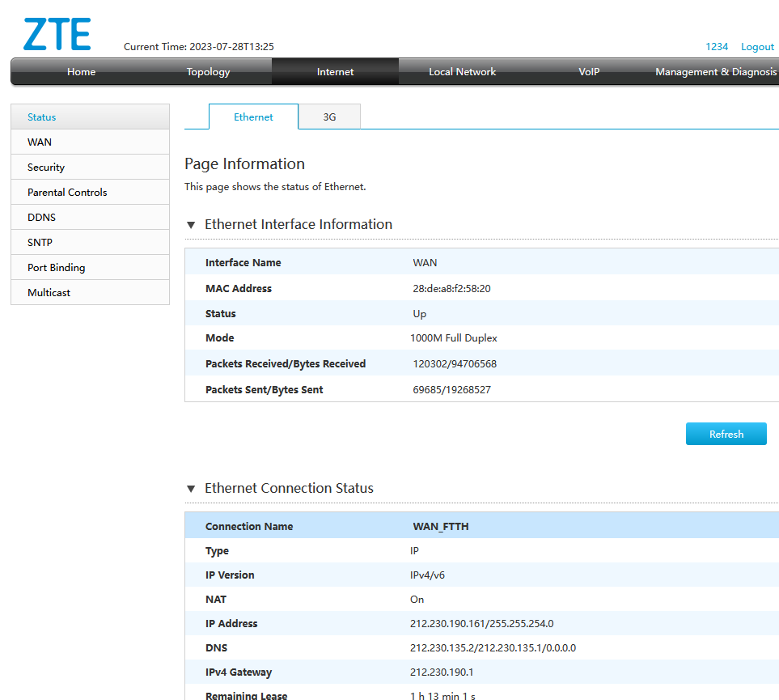Go to Parental Controls
The image size is (779, 700).
67,193
